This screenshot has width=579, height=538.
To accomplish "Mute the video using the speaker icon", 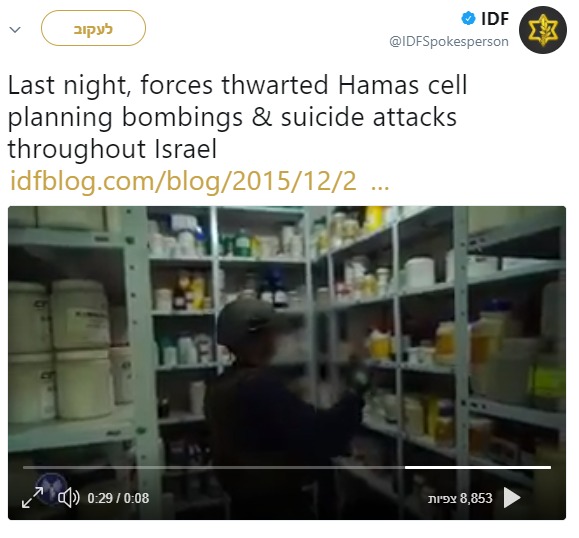I will point(69,498).
